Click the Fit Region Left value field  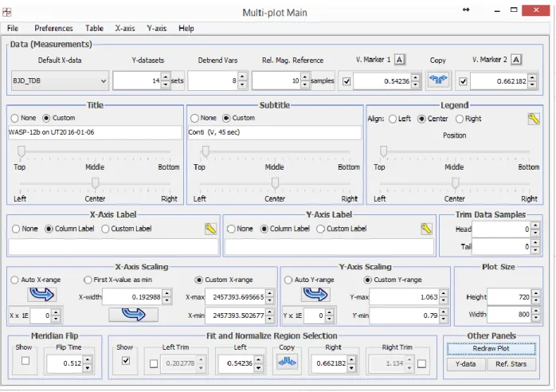click(x=236, y=363)
